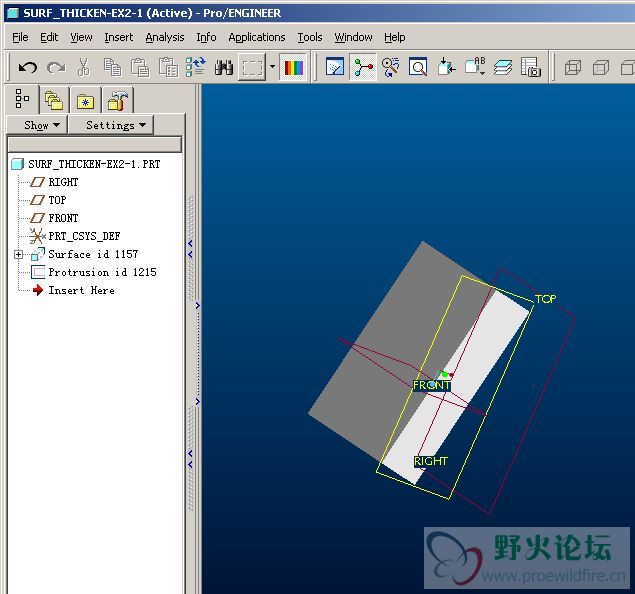Open the Insert menu
Screen dimensions: 635x594
(x=119, y=37)
